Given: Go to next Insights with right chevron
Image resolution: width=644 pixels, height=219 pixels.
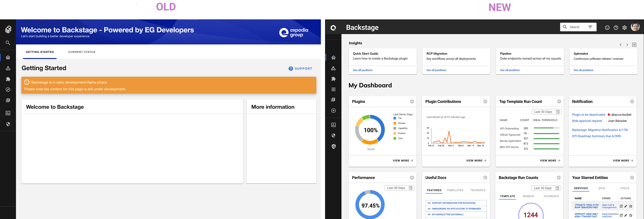Looking at the screenshot, I should coord(627,45).
